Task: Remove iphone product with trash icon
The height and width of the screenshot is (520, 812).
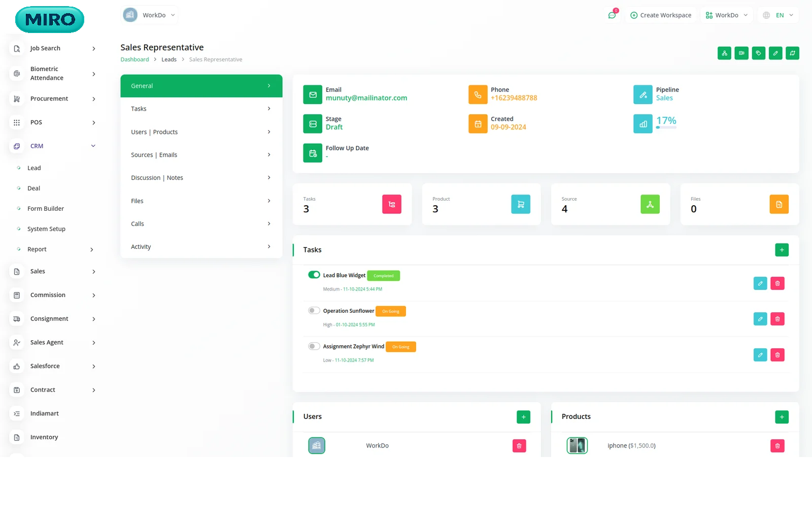Action: 777,446
